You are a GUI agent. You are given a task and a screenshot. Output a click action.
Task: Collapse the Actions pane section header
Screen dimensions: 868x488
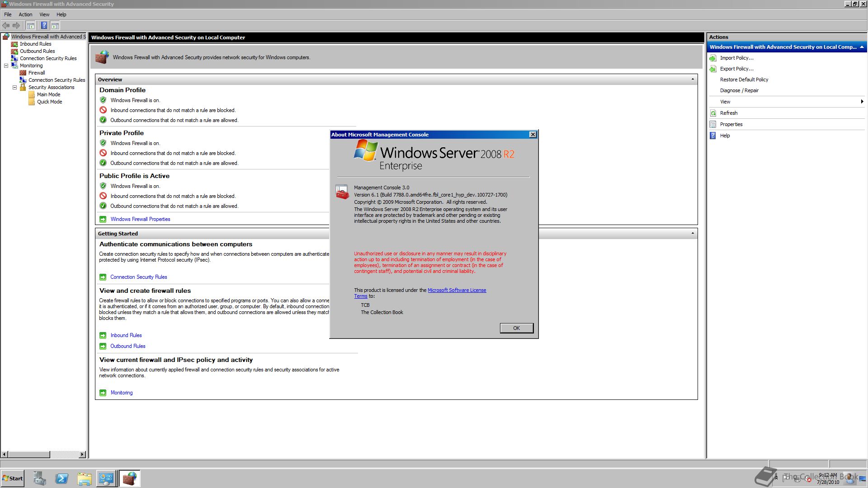click(862, 47)
